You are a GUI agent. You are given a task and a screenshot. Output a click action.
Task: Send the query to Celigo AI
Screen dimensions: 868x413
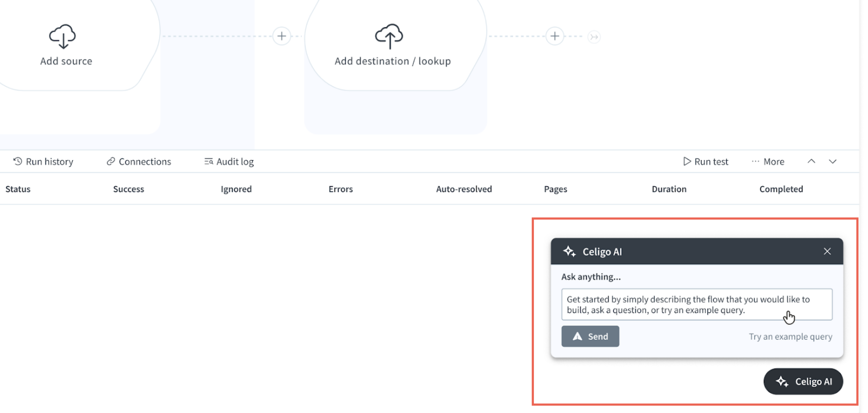(x=590, y=336)
